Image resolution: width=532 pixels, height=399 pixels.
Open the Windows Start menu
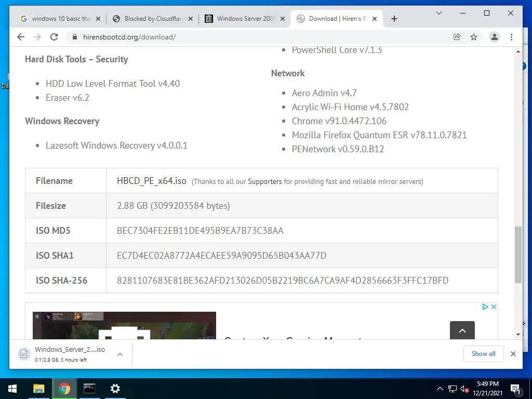tap(12, 389)
